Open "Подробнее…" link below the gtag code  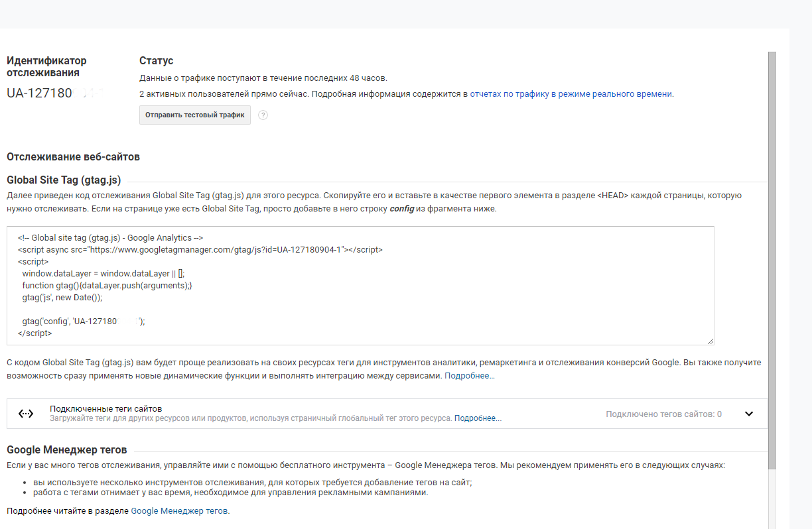click(469, 376)
